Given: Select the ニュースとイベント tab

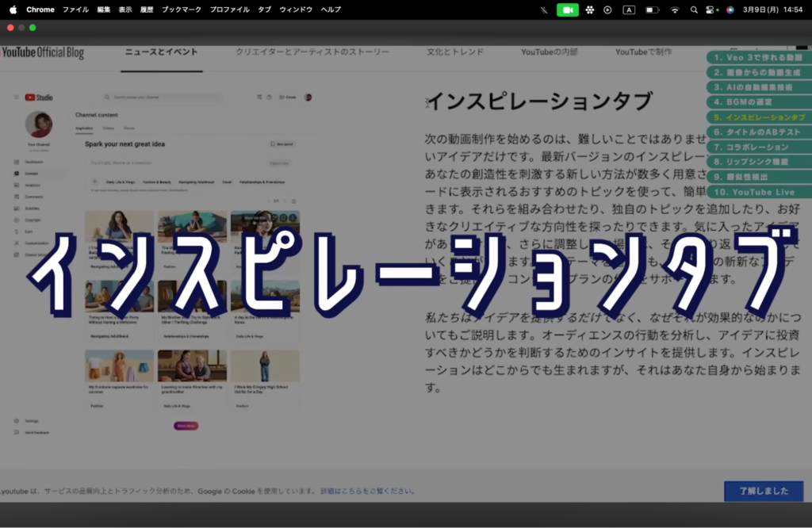Looking at the screenshot, I should pos(161,52).
